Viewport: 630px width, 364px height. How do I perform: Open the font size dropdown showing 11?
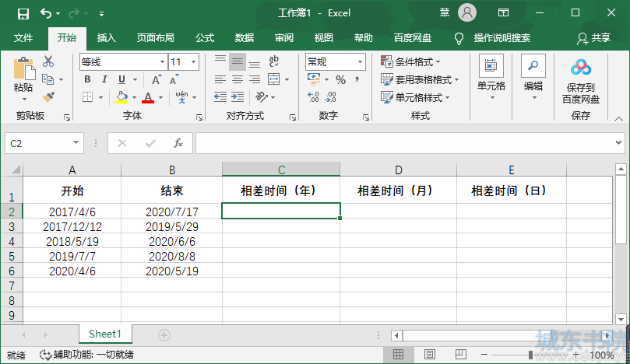pos(194,61)
